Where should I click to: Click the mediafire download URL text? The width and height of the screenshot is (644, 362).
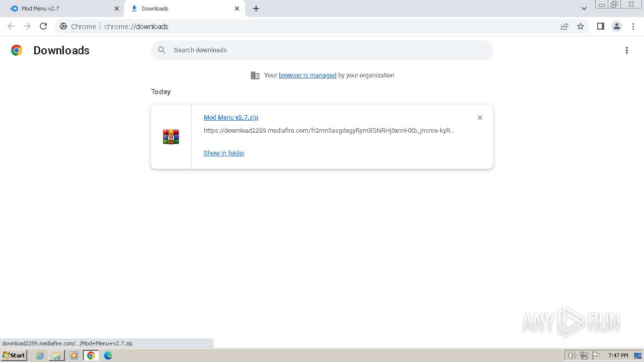329,130
